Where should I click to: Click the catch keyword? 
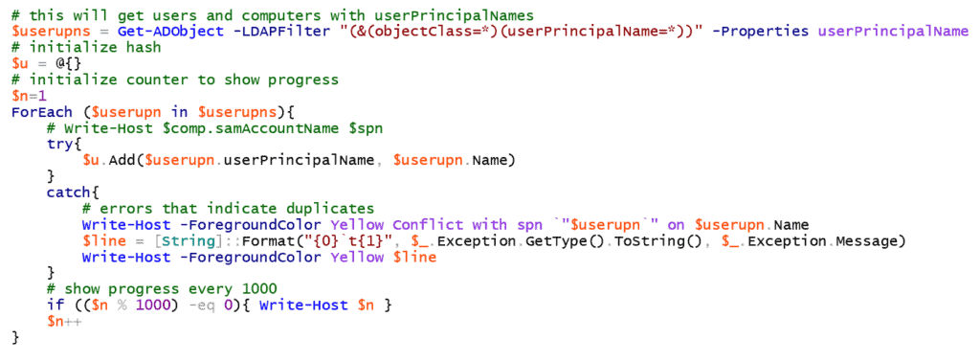tap(68, 192)
